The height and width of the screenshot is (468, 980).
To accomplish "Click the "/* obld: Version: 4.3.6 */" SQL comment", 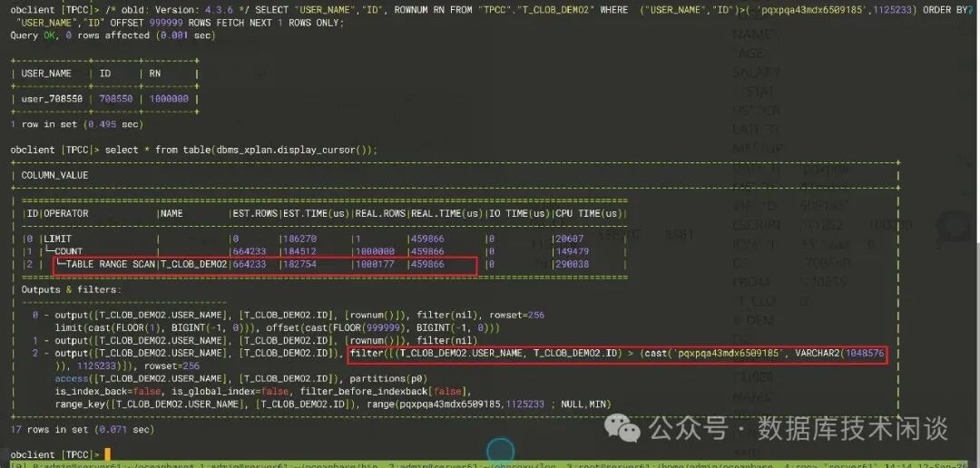I will point(175,11).
